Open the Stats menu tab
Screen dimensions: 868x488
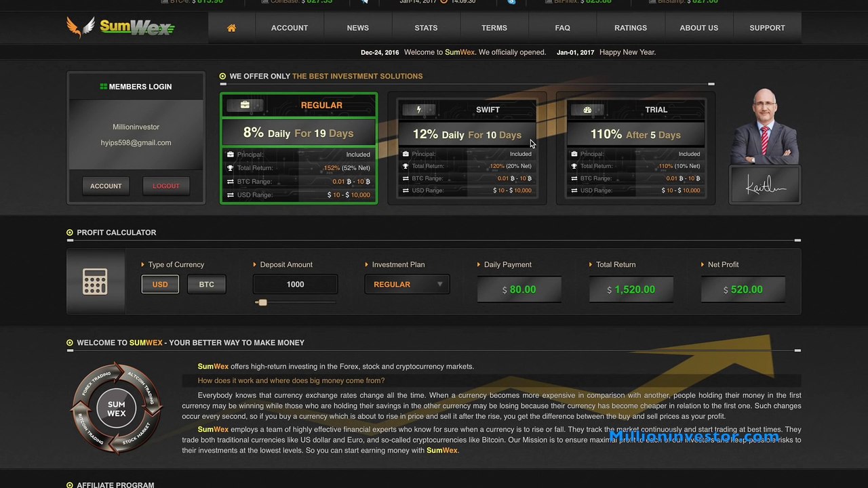tap(426, 28)
